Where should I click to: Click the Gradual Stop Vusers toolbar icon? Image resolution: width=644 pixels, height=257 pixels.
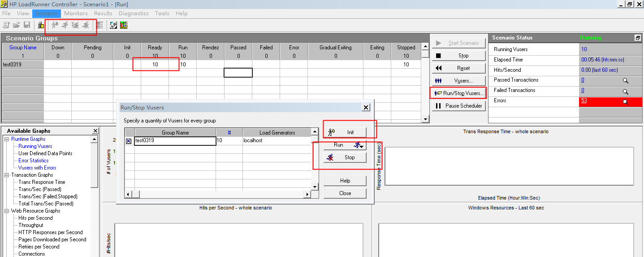[x=75, y=25]
